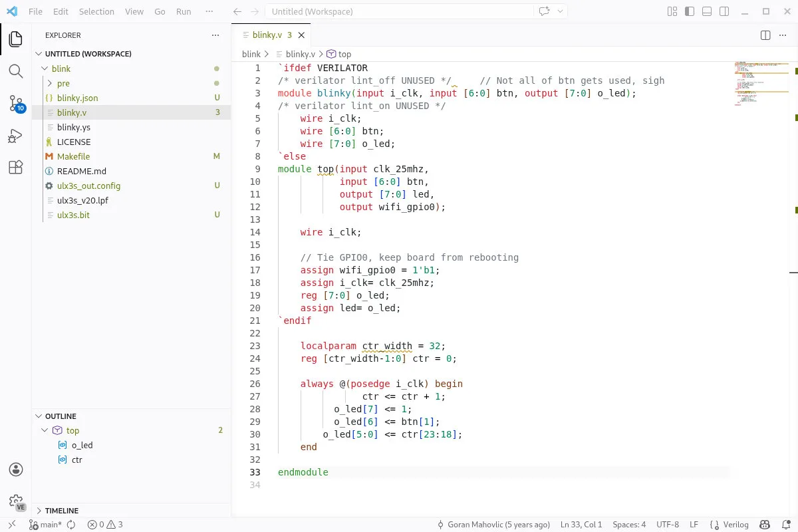Toggle the primary side bar visibility
Image resolution: width=798 pixels, height=532 pixels.
click(x=690, y=12)
